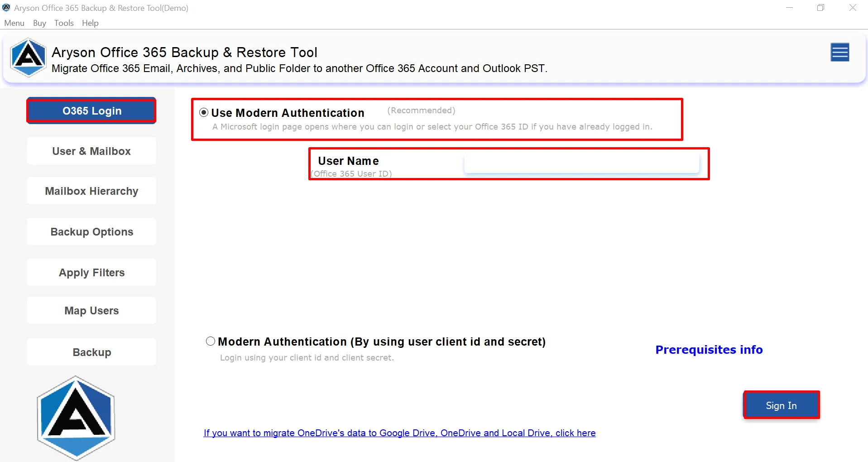Screen dimensions: 868x462
Task: Click the OneDrive data migration link
Action: (x=399, y=433)
